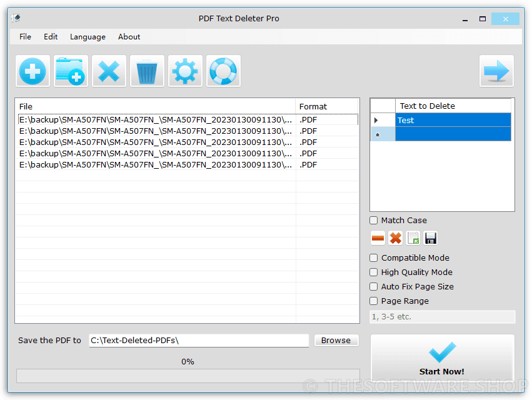This screenshot has height=400, width=532.
Task: Click the import text list icon
Action: pos(413,238)
